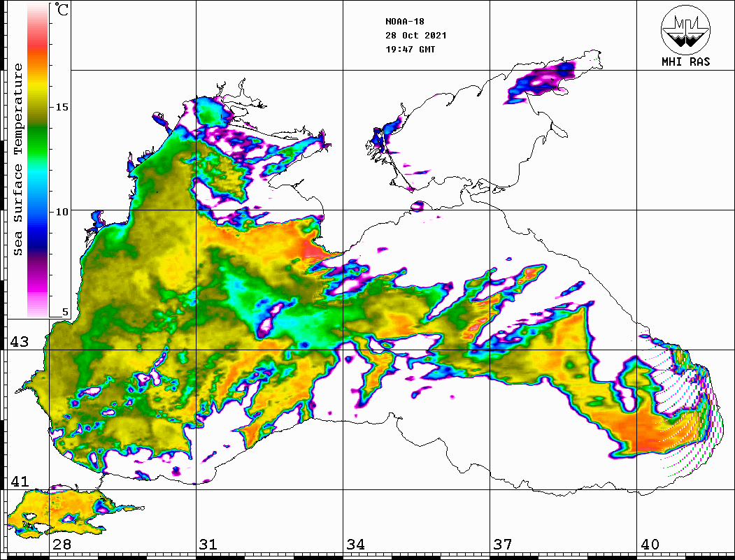Click the NOAA-18 satellite label
The image size is (735, 560).
pyautogui.click(x=404, y=21)
